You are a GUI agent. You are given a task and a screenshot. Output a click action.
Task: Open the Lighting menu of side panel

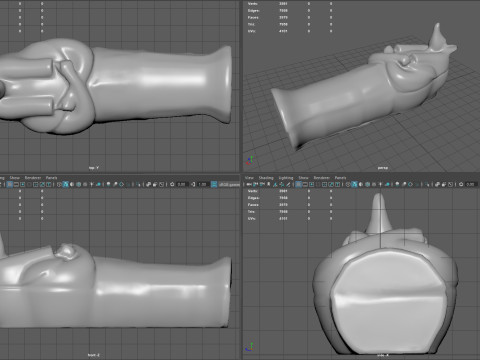click(x=286, y=178)
